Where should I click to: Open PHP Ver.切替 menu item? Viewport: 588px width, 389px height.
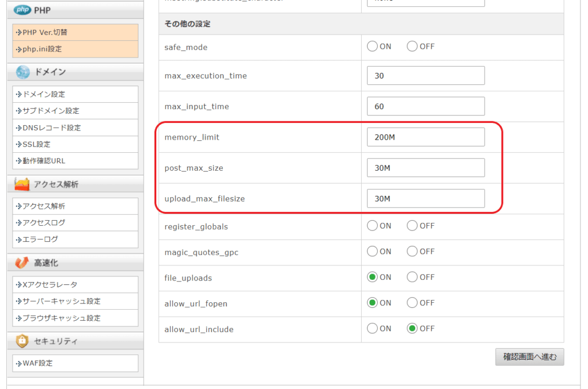[75, 32]
